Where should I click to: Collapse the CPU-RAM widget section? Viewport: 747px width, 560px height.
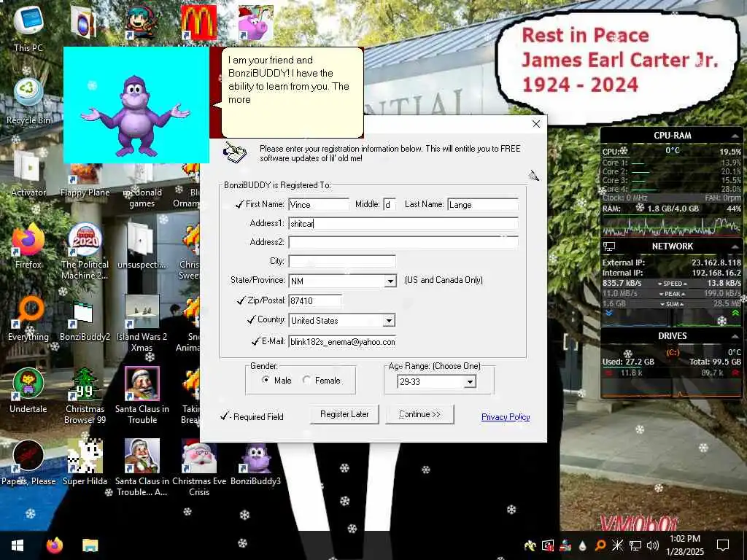[x=735, y=136]
